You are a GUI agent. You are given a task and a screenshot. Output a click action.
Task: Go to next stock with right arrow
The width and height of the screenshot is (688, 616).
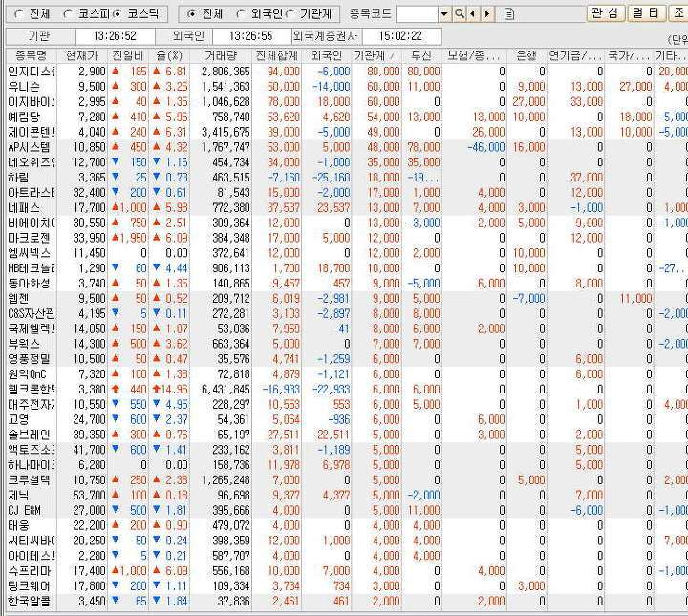(486, 14)
